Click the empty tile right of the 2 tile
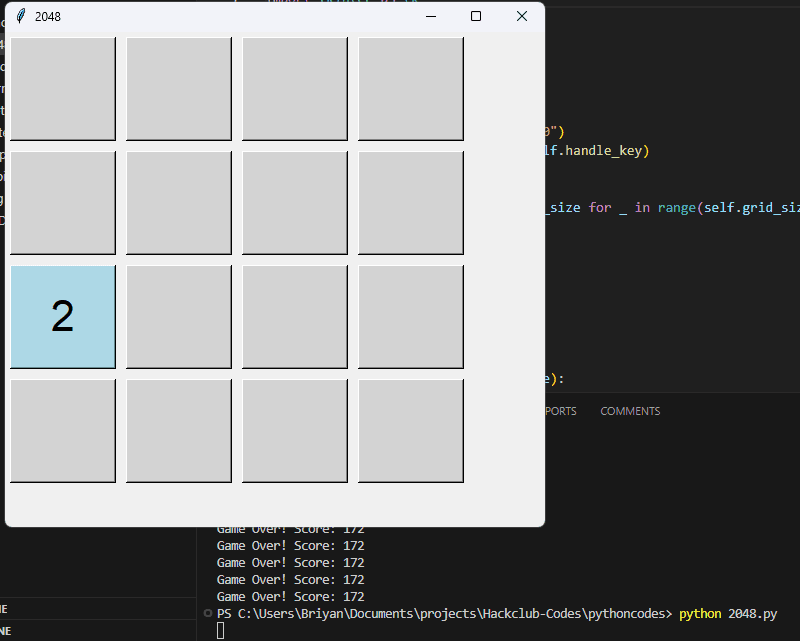 coord(179,316)
